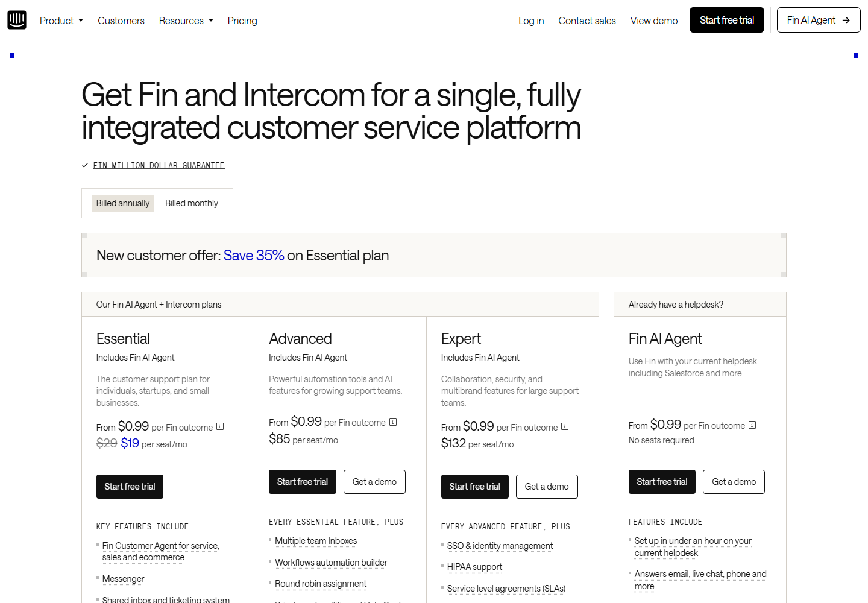Open the Customers page
The height and width of the screenshot is (603, 868).
click(121, 21)
